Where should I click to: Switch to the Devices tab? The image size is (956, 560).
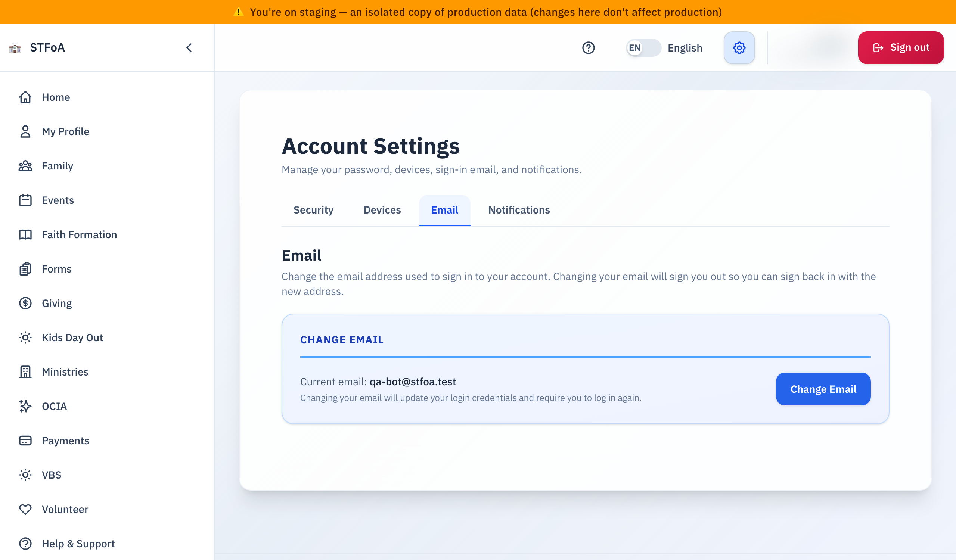382,210
